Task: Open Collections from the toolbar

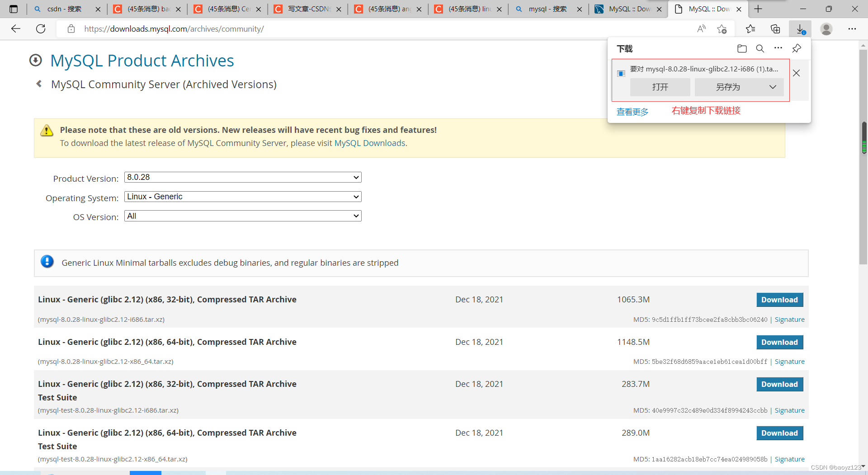Action: click(776, 28)
